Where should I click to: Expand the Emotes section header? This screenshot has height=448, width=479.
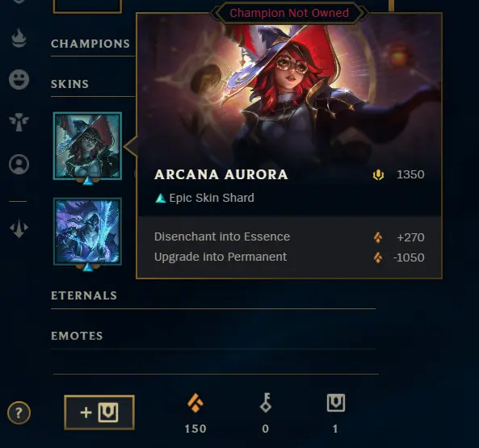77,336
